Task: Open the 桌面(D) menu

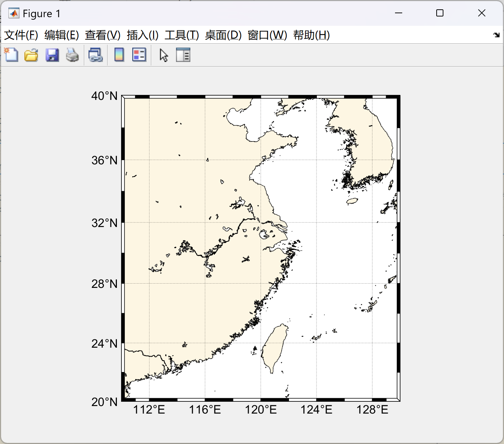Action: coord(223,35)
